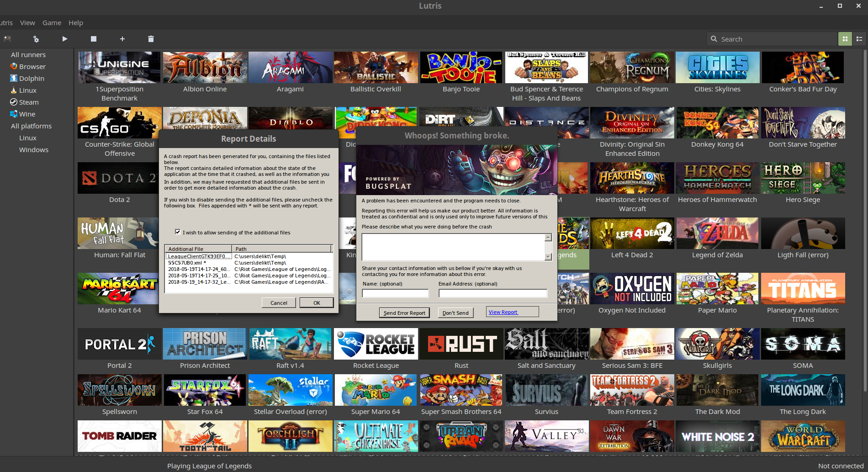Viewport: 868px width, 472px height.
Task: Select Banjo Tooie game thumbnail
Action: tap(461, 67)
